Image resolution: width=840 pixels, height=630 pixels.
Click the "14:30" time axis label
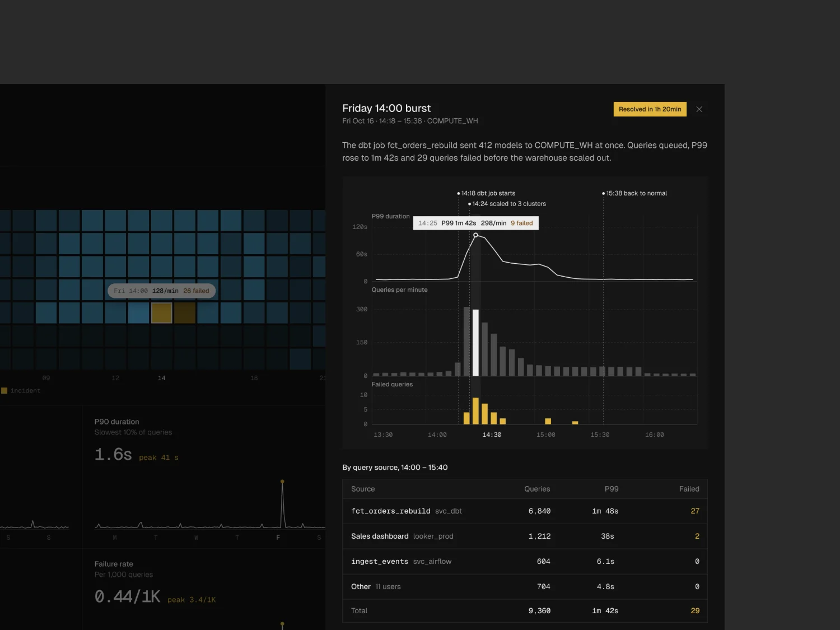[492, 435]
